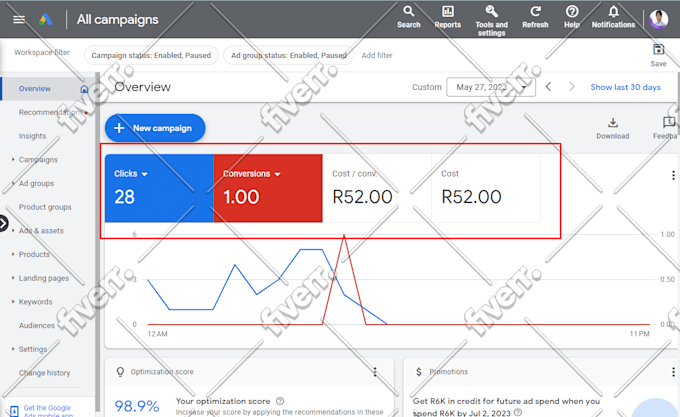This screenshot has height=417, width=680.
Task: Click help icon next to optimization score
Action: (280, 401)
